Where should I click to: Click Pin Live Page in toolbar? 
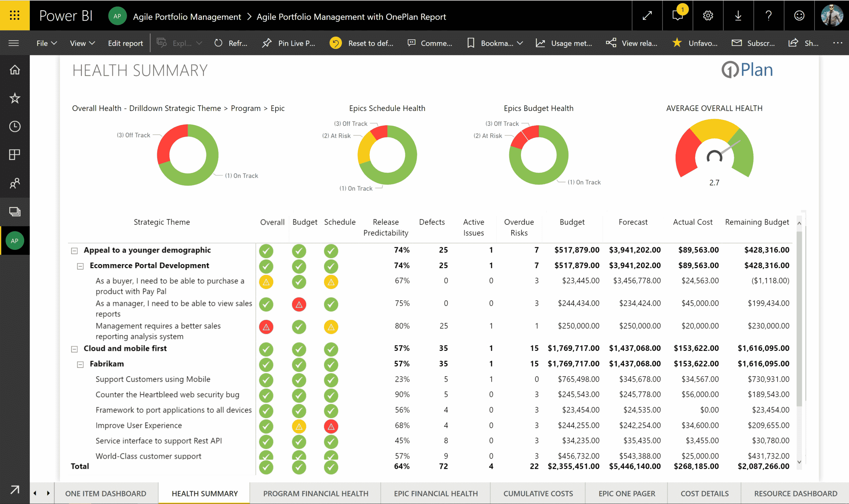pos(289,43)
